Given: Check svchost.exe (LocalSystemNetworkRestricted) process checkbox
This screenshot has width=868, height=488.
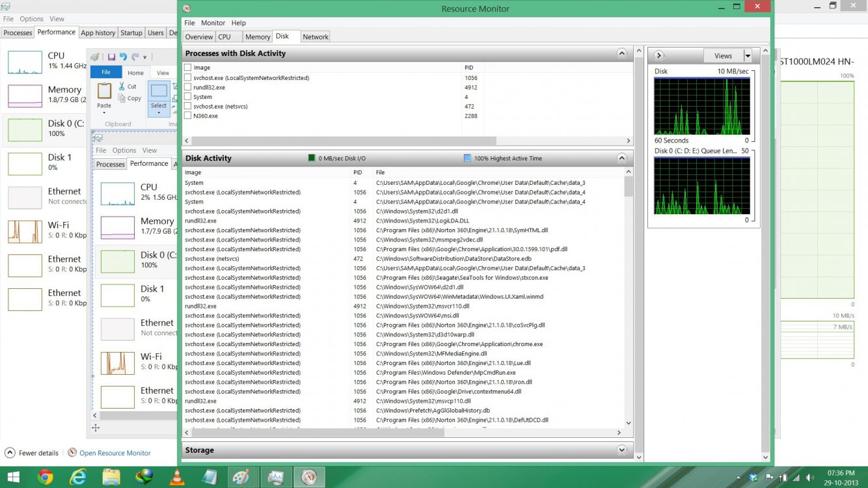Looking at the screenshot, I should pyautogui.click(x=188, y=77).
